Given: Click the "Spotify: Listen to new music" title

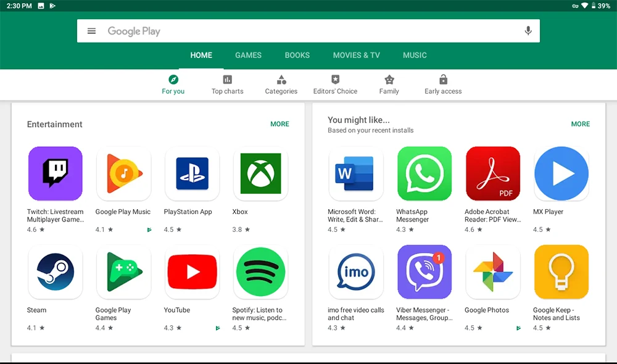Looking at the screenshot, I should pos(259,314).
